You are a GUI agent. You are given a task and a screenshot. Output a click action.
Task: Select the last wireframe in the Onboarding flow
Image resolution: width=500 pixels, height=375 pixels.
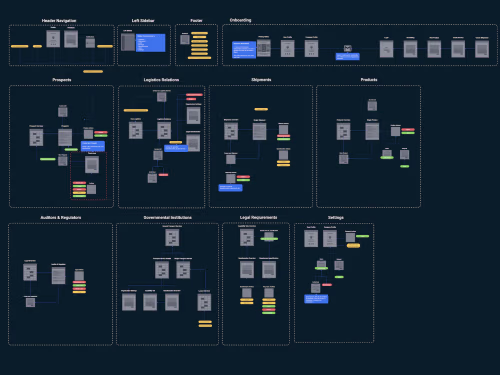click(x=482, y=49)
